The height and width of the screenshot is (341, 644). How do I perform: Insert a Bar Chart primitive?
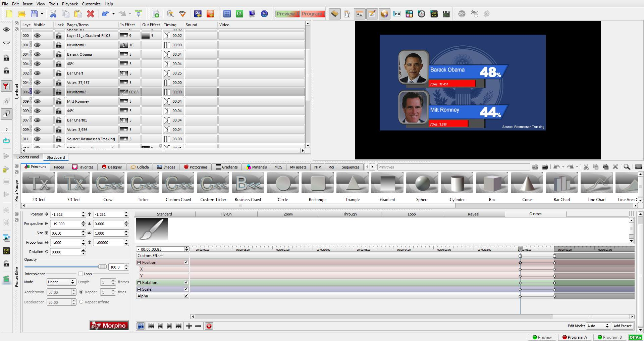coord(562,187)
